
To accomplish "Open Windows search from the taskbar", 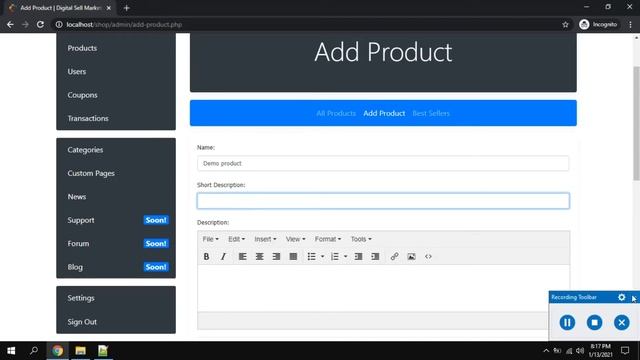I will click(34, 351).
